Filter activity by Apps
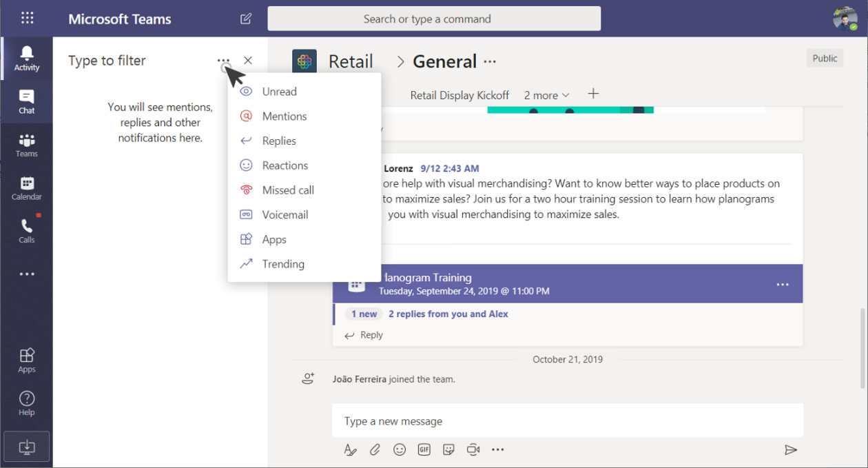The image size is (868, 468). [304, 239]
